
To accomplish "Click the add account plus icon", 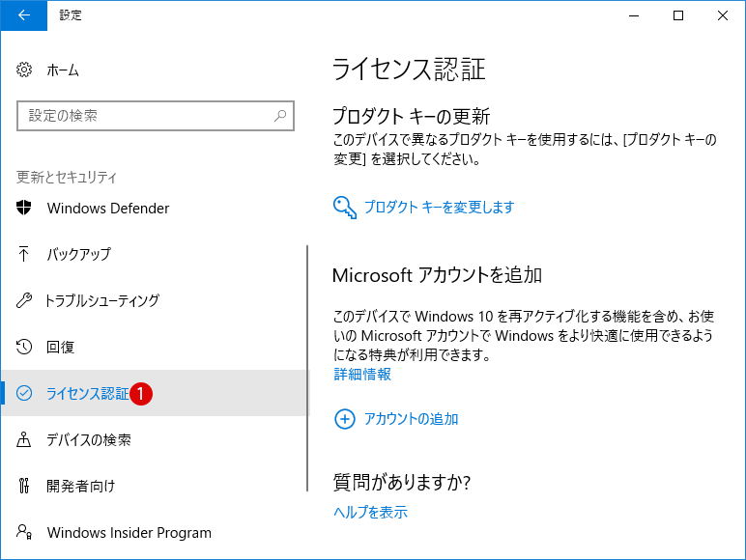I will click(345, 419).
